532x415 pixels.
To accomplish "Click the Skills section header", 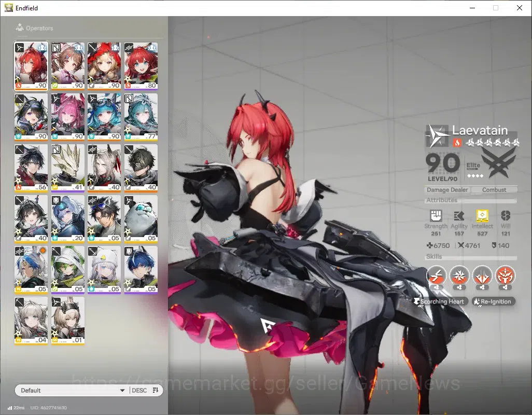I will pos(434,257).
